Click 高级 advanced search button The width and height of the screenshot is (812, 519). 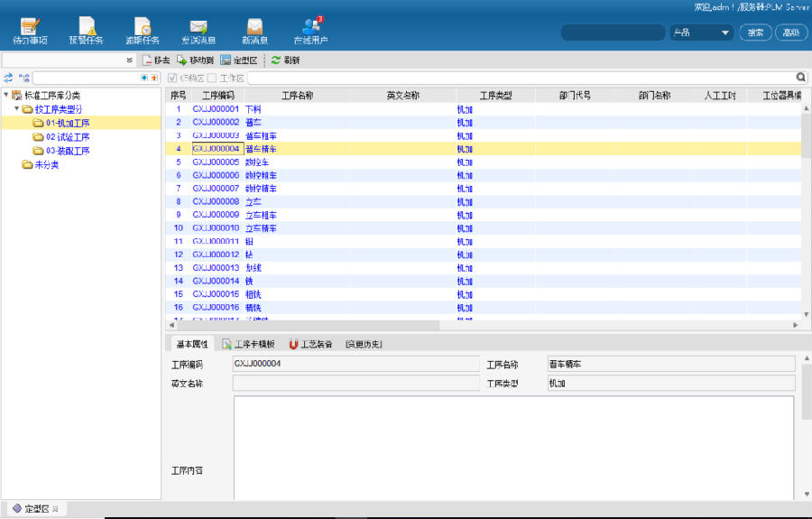coord(790,32)
